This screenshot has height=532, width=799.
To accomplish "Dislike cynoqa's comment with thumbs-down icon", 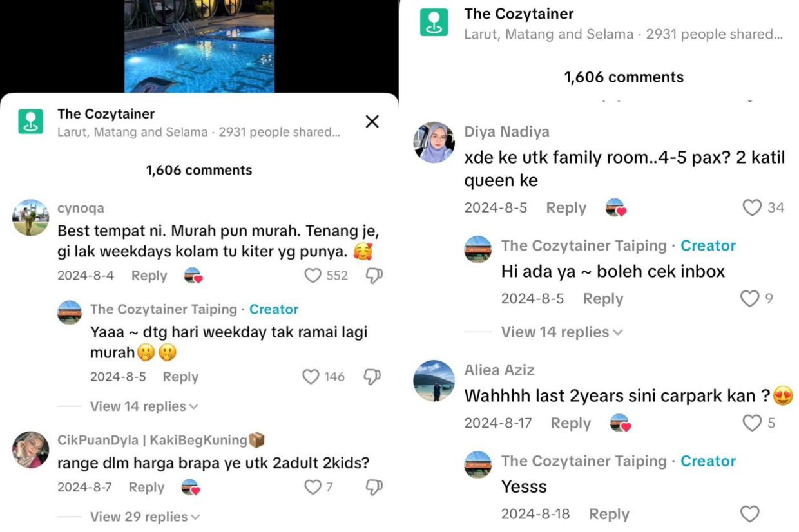I will pyautogui.click(x=374, y=276).
